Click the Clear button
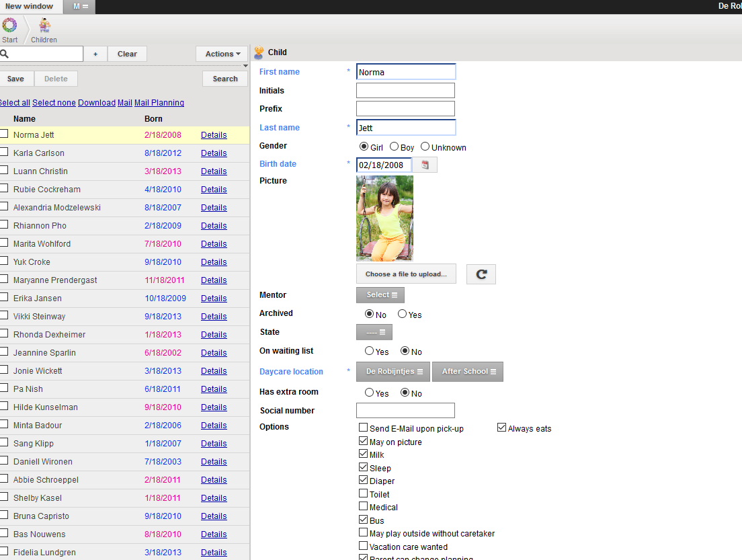The width and height of the screenshot is (742, 560). tap(127, 54)
